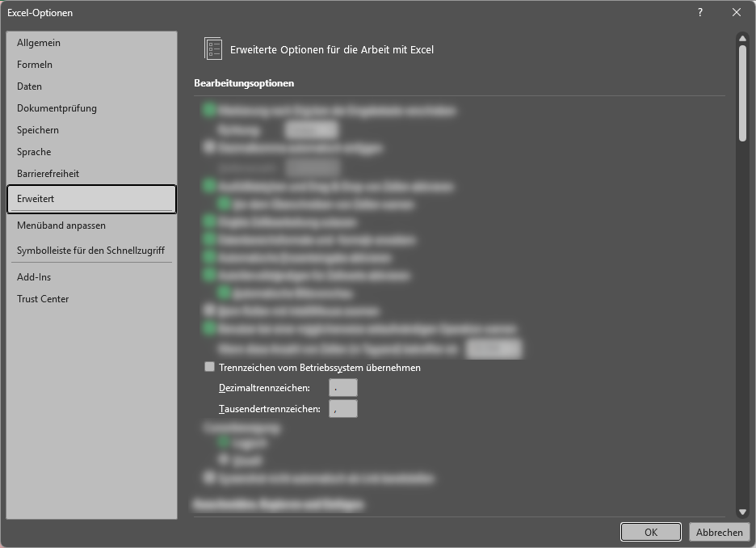The image size is (756, 548).
Task: Click the Tausendertrennzeichen input field
Action: [x=342, y=409]
